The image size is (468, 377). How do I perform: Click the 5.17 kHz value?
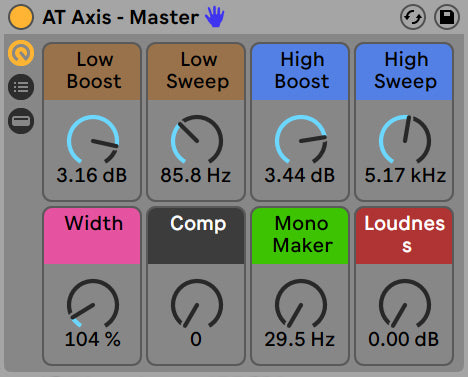pyautogui.click(x=405, y=175)
